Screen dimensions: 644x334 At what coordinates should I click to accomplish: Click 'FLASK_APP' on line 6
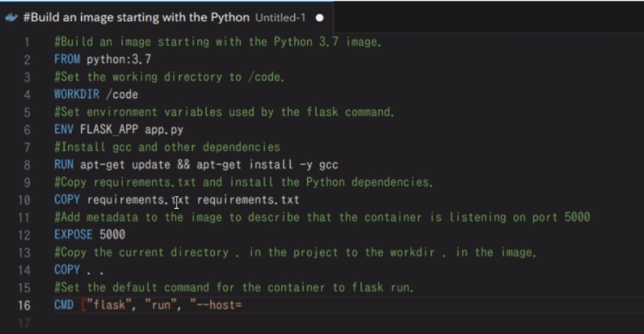coord(108,130)
